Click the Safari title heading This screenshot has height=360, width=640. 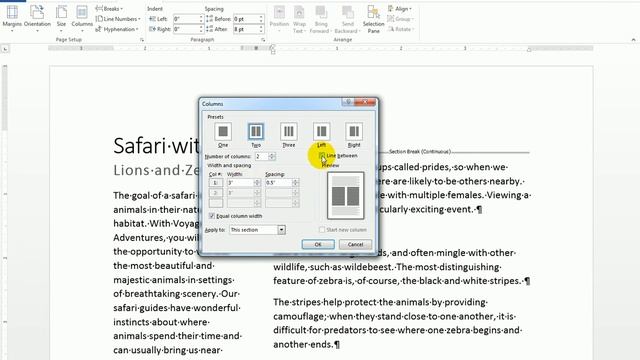[x=156, y=145]
